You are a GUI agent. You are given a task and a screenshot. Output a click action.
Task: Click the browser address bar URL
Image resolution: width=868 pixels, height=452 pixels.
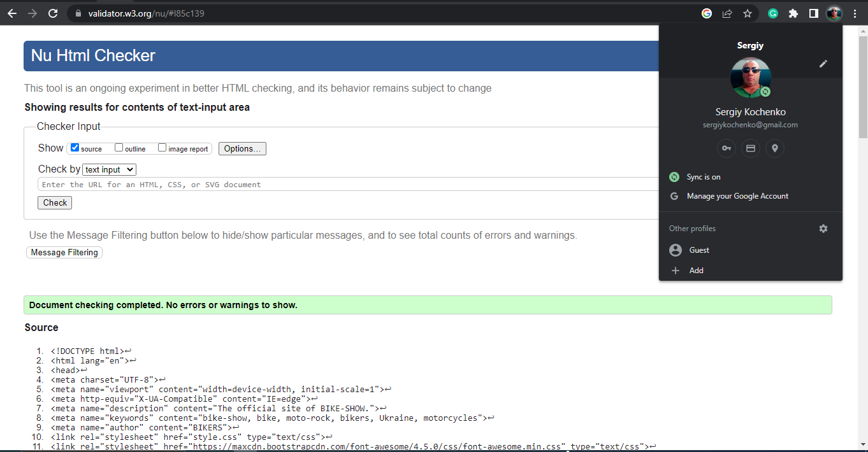tap(147, 13)
